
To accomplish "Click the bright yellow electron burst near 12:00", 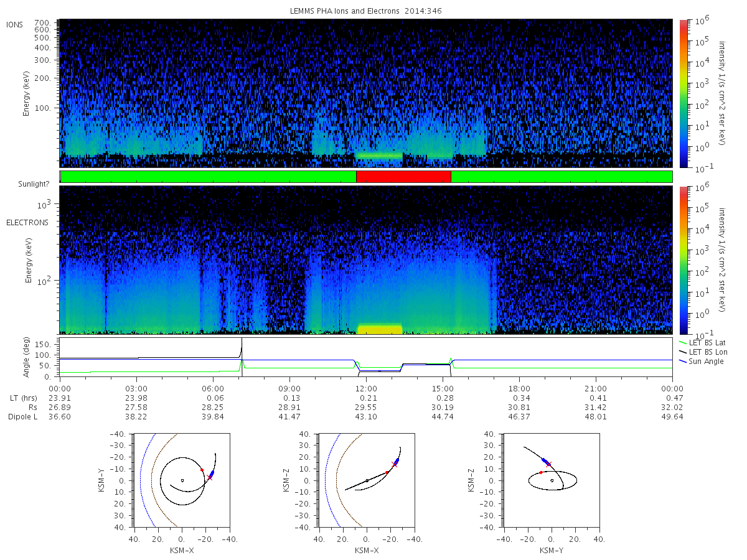I will (380, 329).
